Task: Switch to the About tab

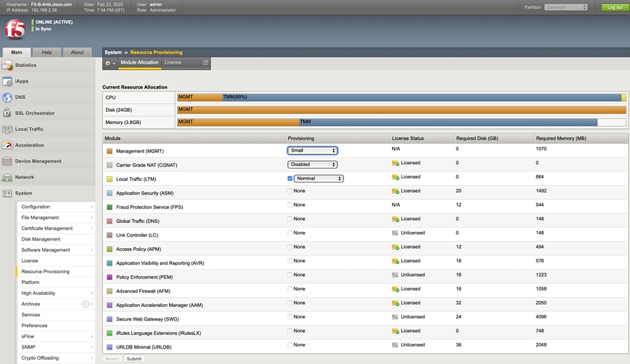Action: pyautogui.click(x=77, y=52)
